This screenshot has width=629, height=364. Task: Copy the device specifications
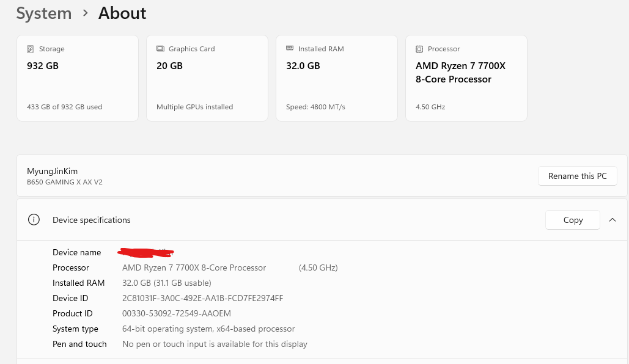tap(573, 220)
